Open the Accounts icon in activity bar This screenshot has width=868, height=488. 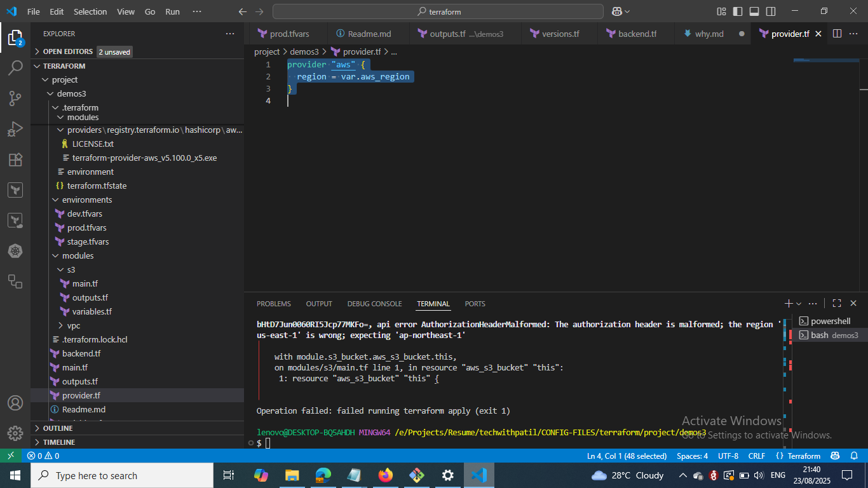[x=15, y=403]
